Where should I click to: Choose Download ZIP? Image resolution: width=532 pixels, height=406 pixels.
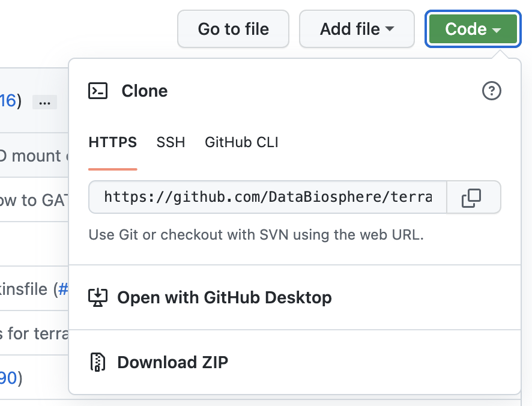[x=294, y=362]
